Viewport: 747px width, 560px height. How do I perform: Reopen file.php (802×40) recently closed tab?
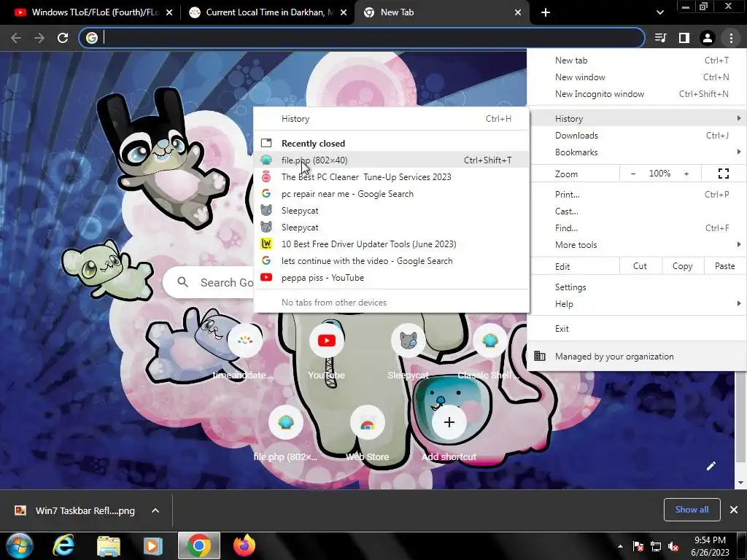(391, 160)
